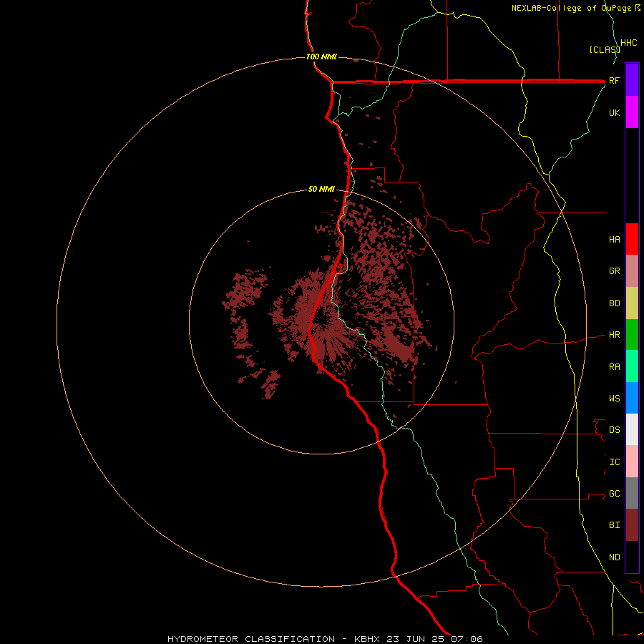The width and height of the screenshot is (644, 644).
Task: Click the GR legend label
Action: click(614, 271)
